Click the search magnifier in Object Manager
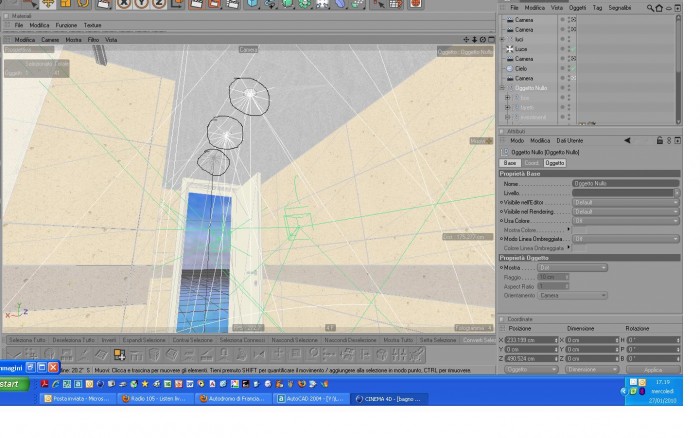The width and height of the screenshot is (700, 438). 650,8
